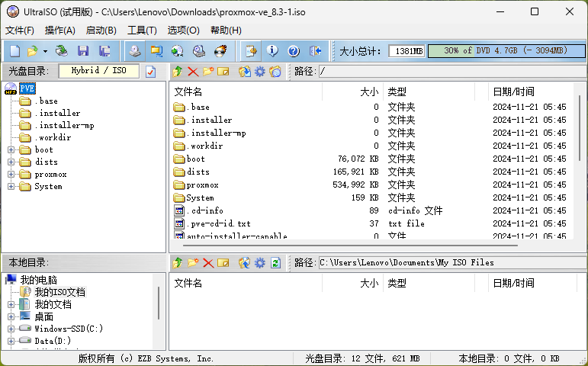Click the ISO file list horizontal scrollbar
This screenshot has width=588, height=366.
pos(351,246)
